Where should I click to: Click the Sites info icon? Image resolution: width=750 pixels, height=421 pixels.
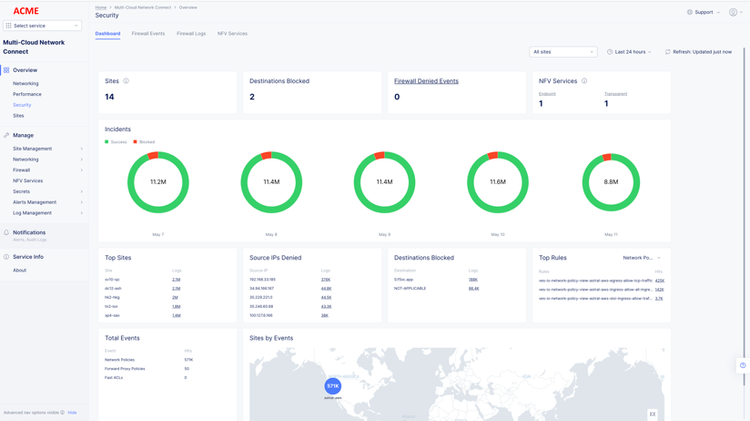coord(126,81)
